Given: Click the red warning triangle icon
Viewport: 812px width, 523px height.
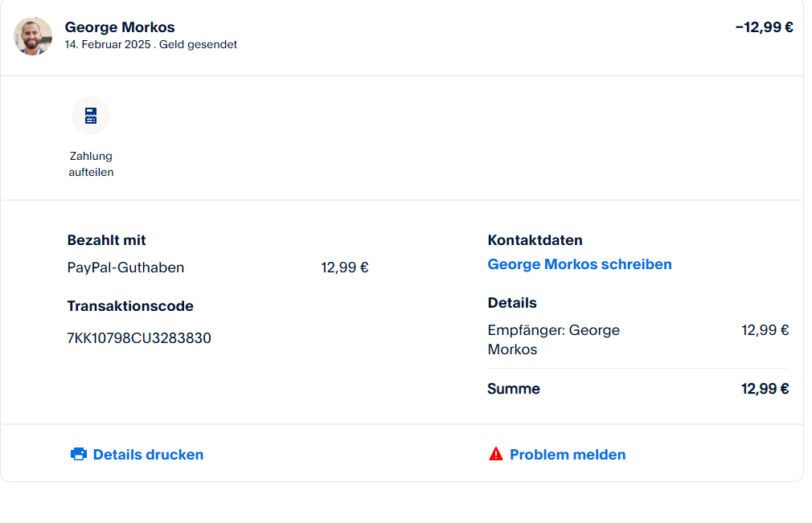Looking at the screenshot, I should (496, 455).
